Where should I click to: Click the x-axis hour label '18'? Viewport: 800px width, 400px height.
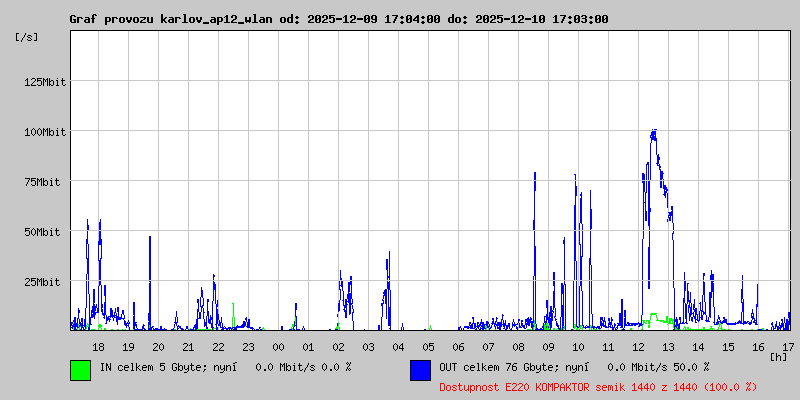tap(98, 347)
